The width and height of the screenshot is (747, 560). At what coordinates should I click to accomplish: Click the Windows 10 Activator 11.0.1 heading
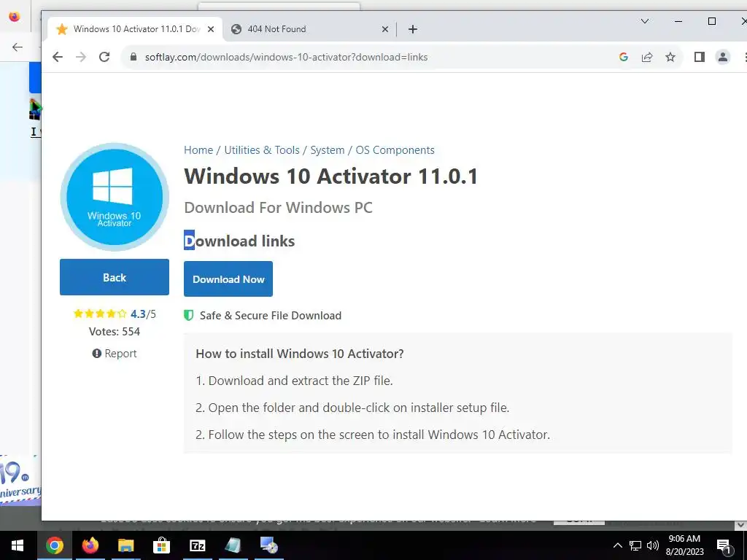click(330, 176)
